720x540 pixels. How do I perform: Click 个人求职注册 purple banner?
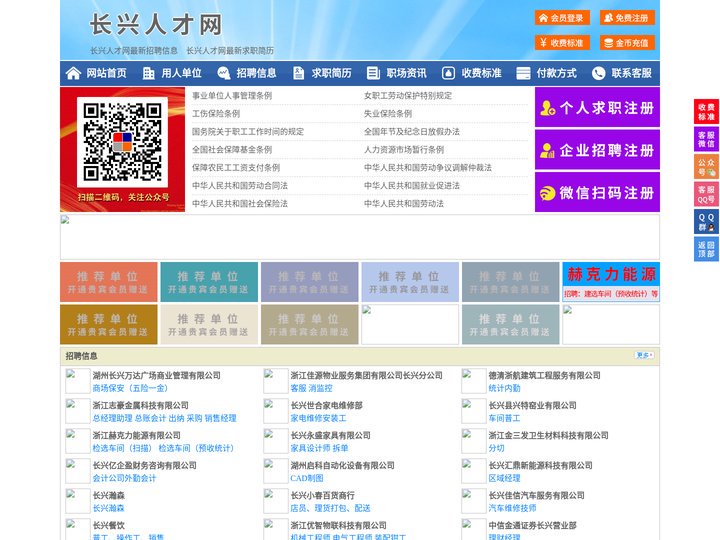(597, 107)
